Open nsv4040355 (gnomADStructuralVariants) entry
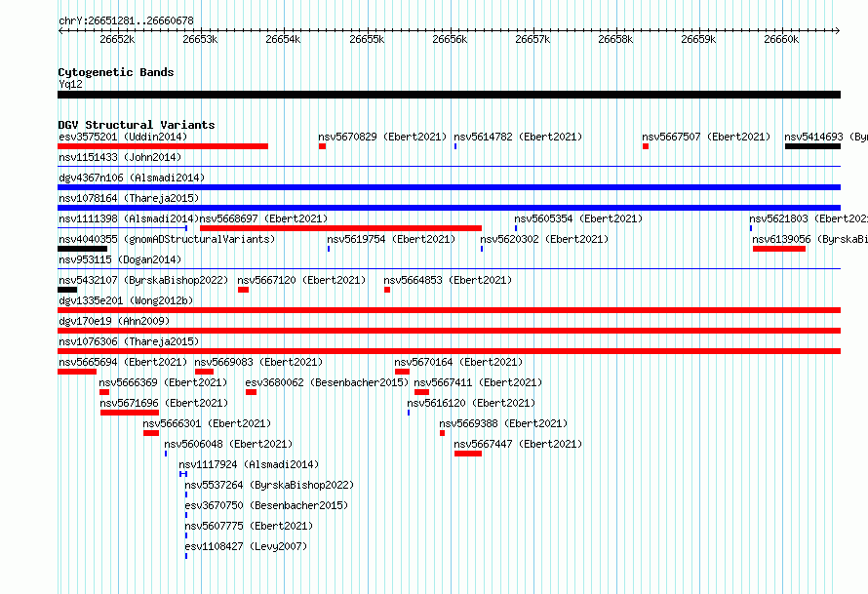The width and height of the screenshot is (868, 594). (167, 239)
